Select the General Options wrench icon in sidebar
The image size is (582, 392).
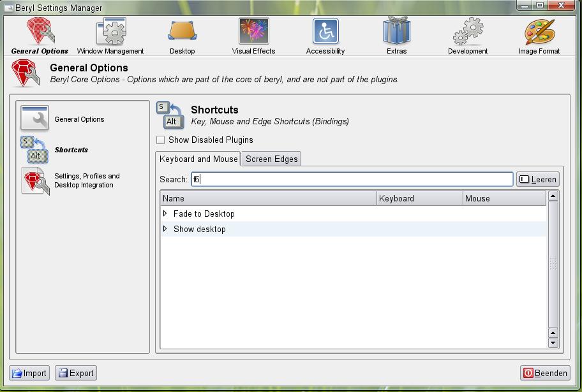pyautogui.click(x=34, y=119)
